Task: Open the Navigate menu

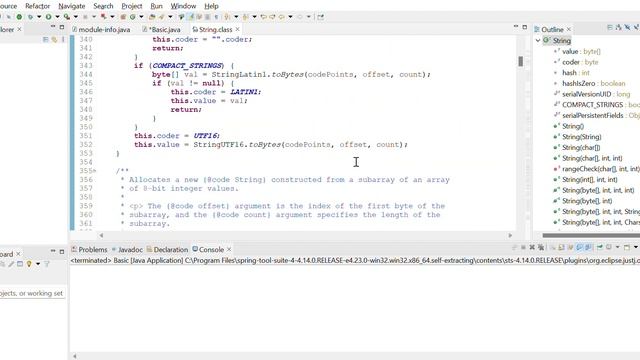Action: (71, 6)
